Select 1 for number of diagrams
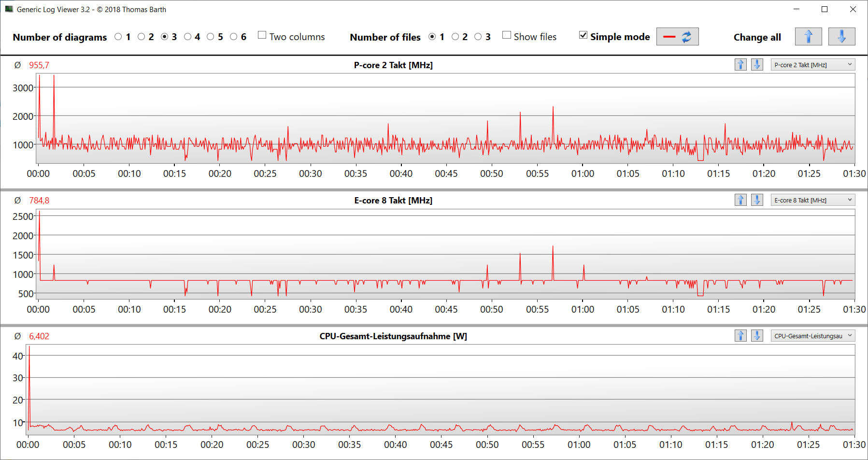This screenshot has height=460, width=868. pyautogui.click(x=118, y=37)
